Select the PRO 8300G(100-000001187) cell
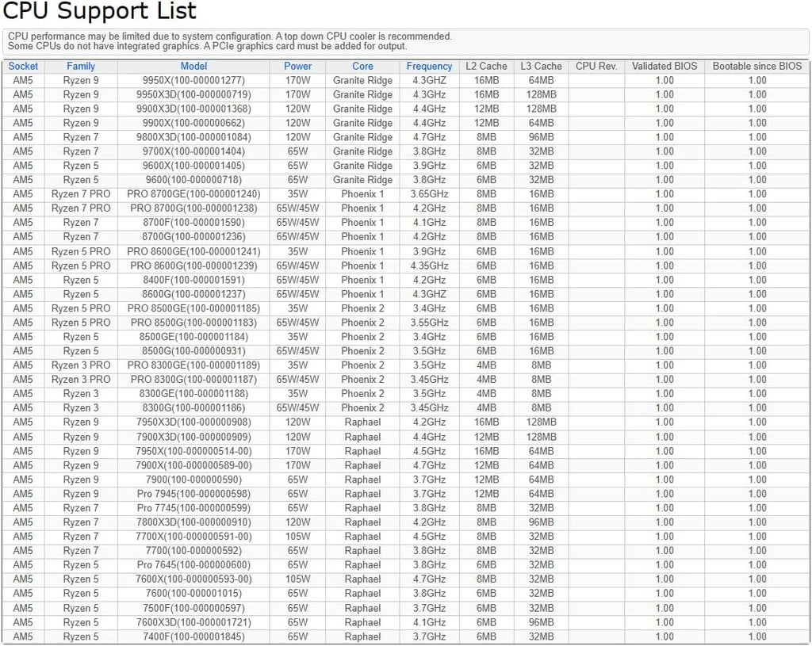 (193, 380)
